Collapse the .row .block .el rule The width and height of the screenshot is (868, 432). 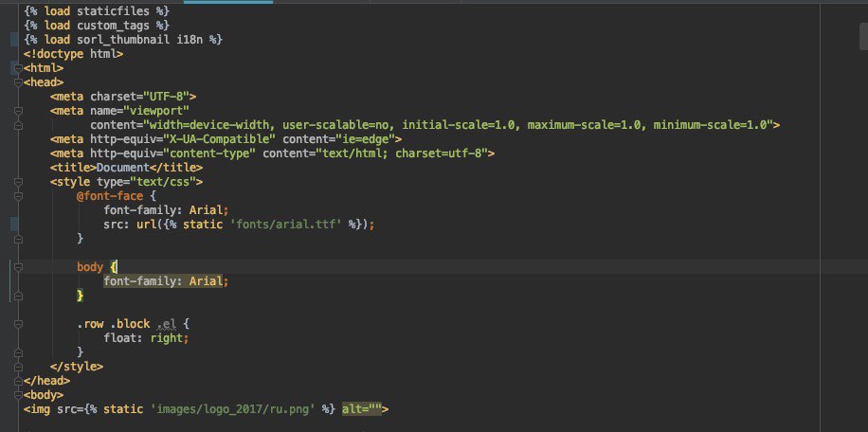(18, 324)
